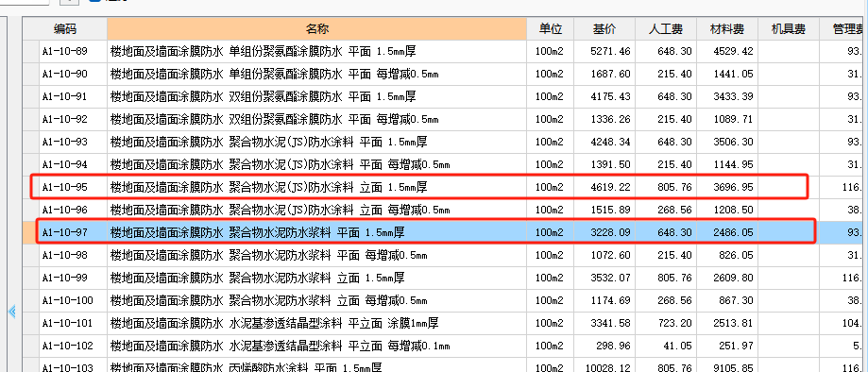Screen dimensions: 868x372
Task: Collapse the left panel with double-chevron arrow
Action: point(11,313)
